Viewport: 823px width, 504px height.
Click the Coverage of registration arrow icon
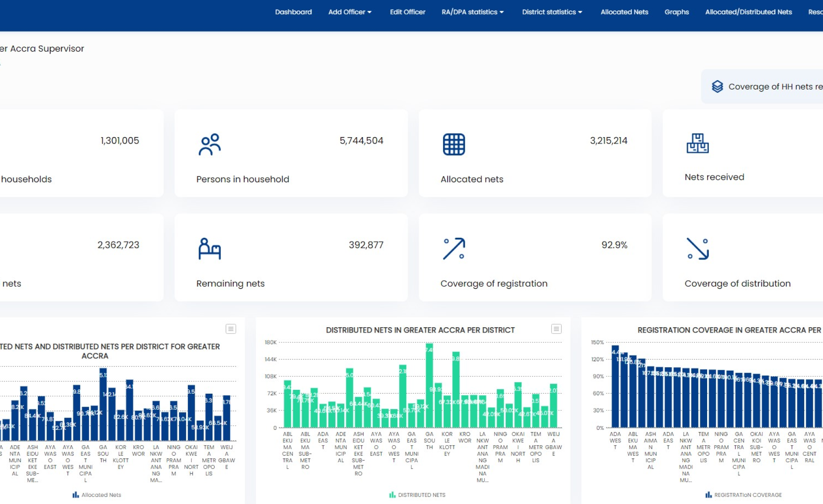pyautogui.click(x=454, y=248)
